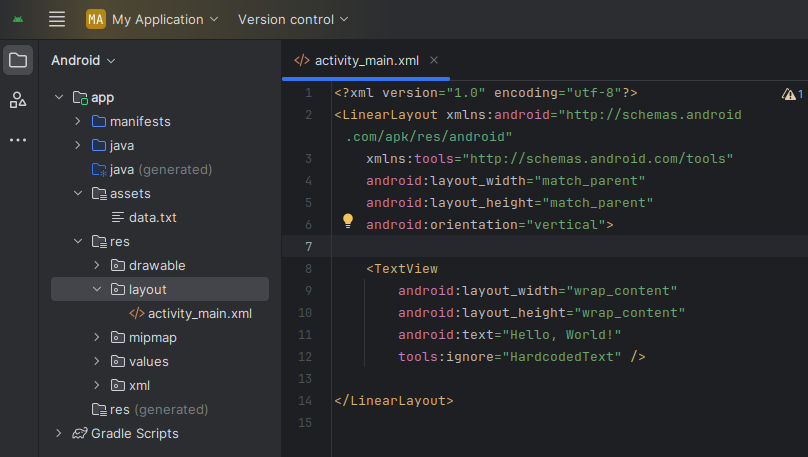Click line number 8 in the gutter
808x457 pixels.
[x=308, y=269]
